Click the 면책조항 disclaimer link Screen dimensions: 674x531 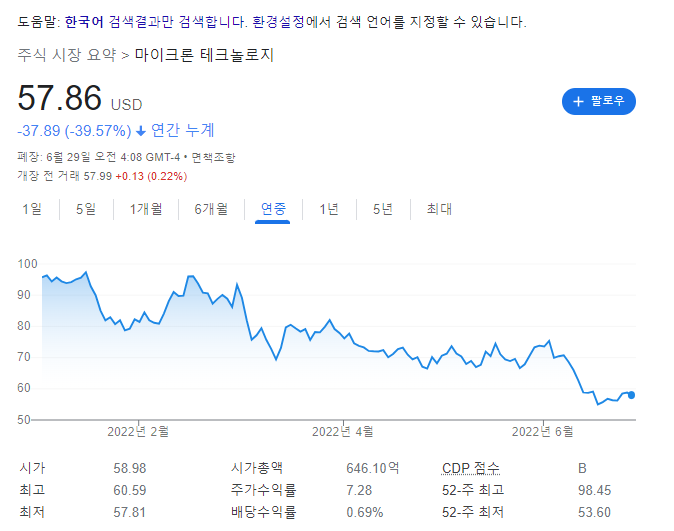[x=213, y=157]
